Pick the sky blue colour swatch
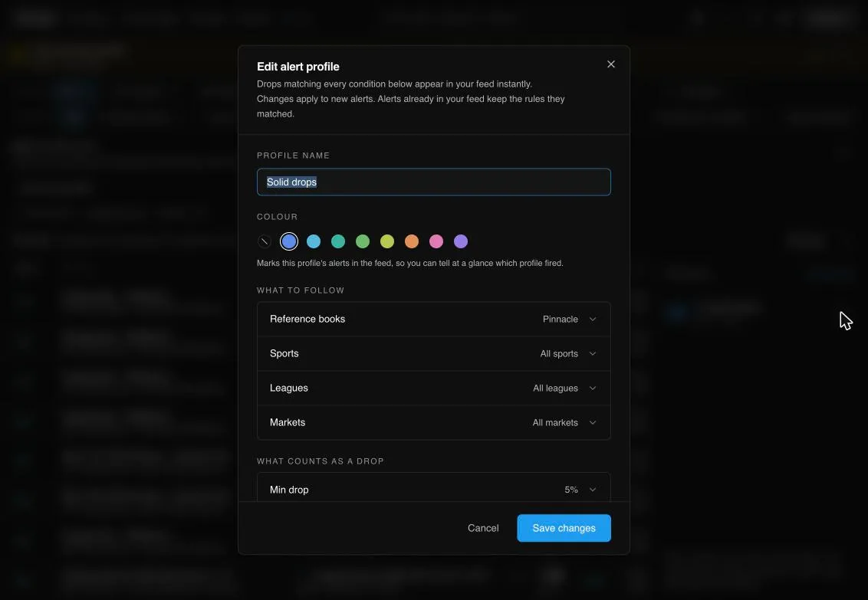Viewport: 868px width, 600px height. (x=314, y=241)
